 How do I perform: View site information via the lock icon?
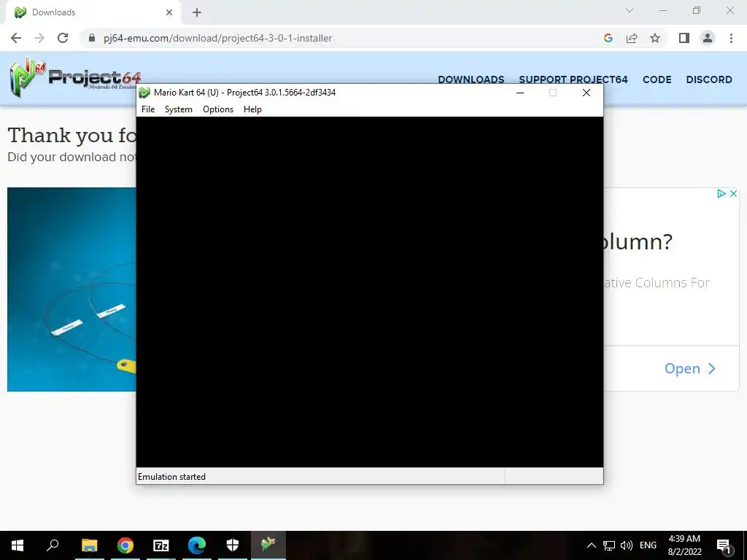tap(92, 38)
